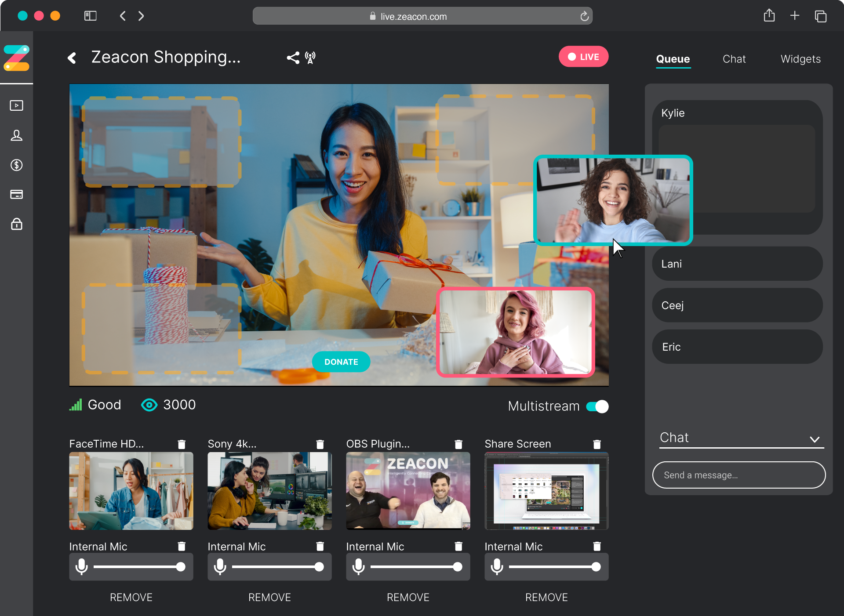844x616 pixels.
Task: Open the video streams panel in left sidebar
Action: pyautogui.click(x=16, y=105)
